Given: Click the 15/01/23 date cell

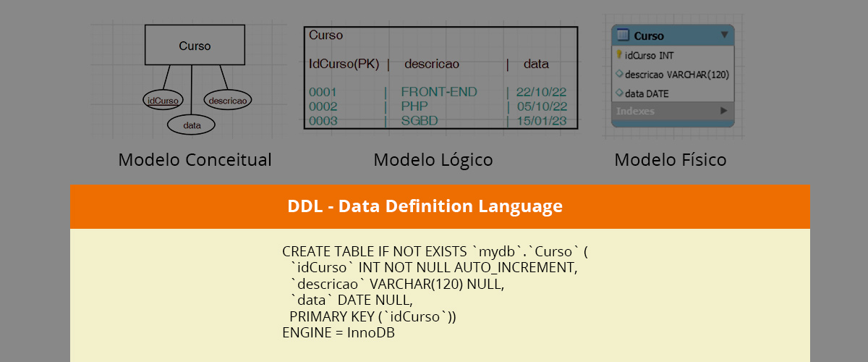Looking at the screenshot, I should pos(541,120).
